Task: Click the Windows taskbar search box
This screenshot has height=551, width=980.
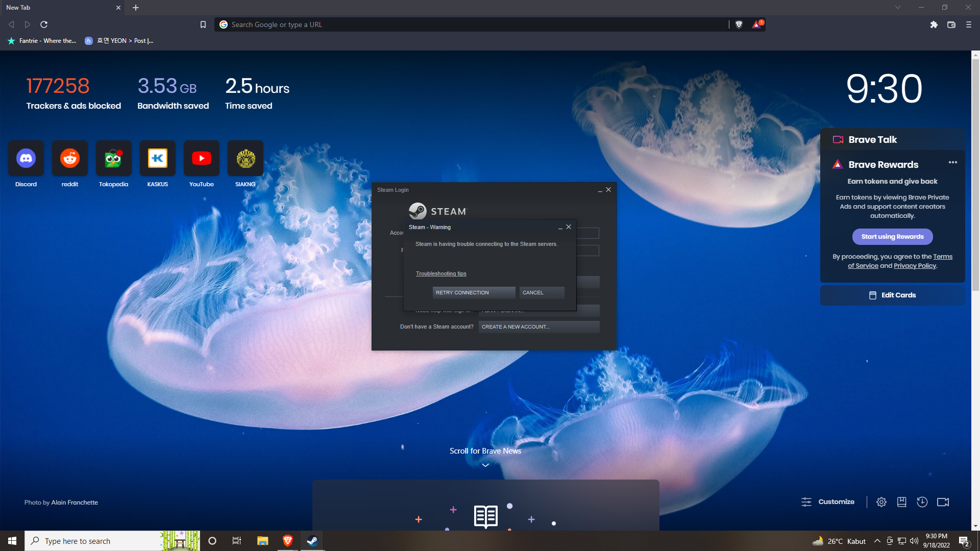Action: pyautogui.click(x=112, y=541)
